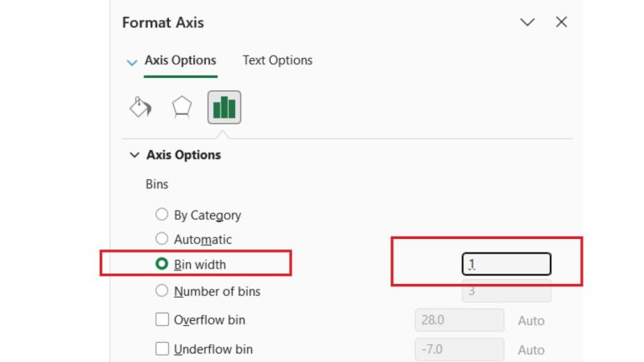
Task: Click the Bin width value field
Action: 506,264
